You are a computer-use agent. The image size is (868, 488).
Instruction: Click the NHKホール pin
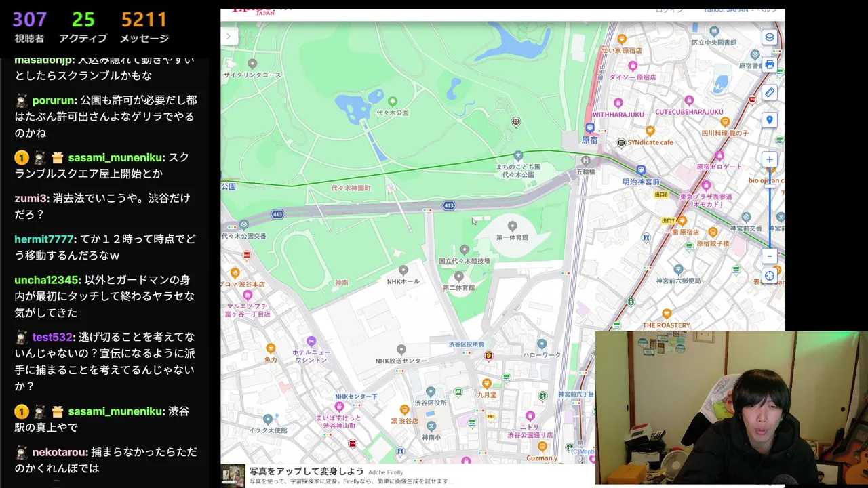(x=403, y=270)
